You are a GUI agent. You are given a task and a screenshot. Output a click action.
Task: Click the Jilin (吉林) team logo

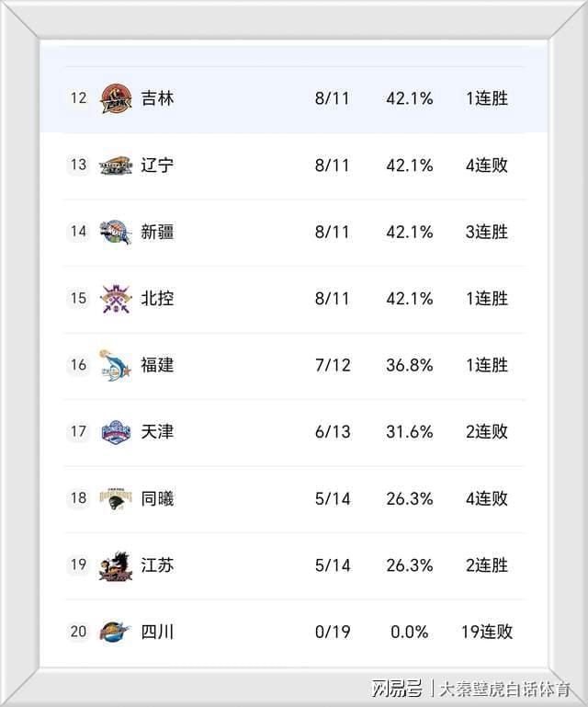coord(116,97)
